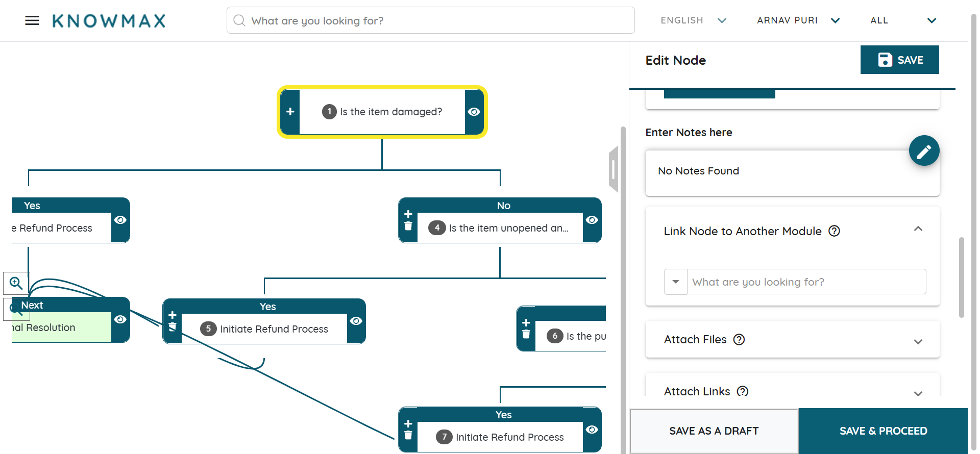The height and width of the screenshot is (454, 980).
Task: Collapse the Link Node to Another Module section
Action: coord(918,229)
